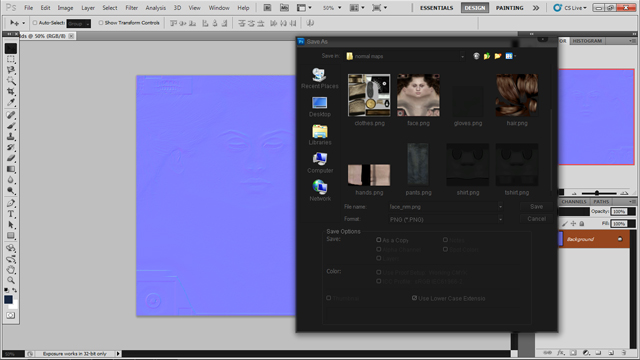Enable Show Transform Controls checkbox
The image size is (640, 360).
pyautogui.click(x=101, y=23)
